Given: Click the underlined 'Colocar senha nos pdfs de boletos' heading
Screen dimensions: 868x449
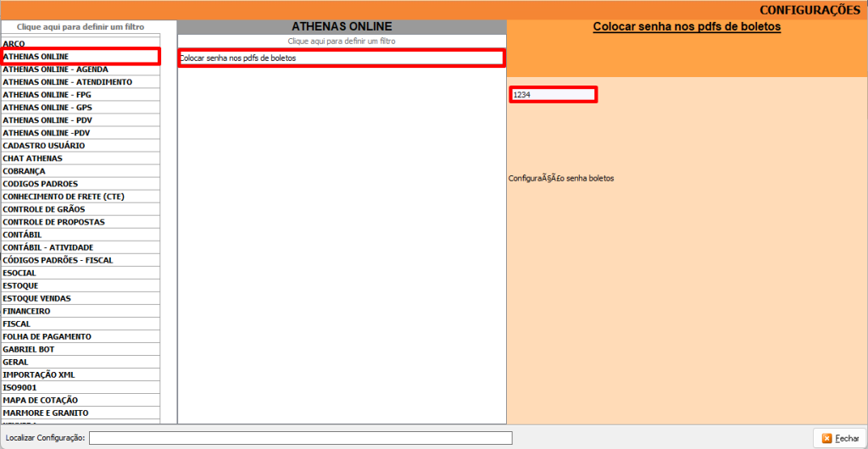Looking at the screenshot, I should [687, 27].
